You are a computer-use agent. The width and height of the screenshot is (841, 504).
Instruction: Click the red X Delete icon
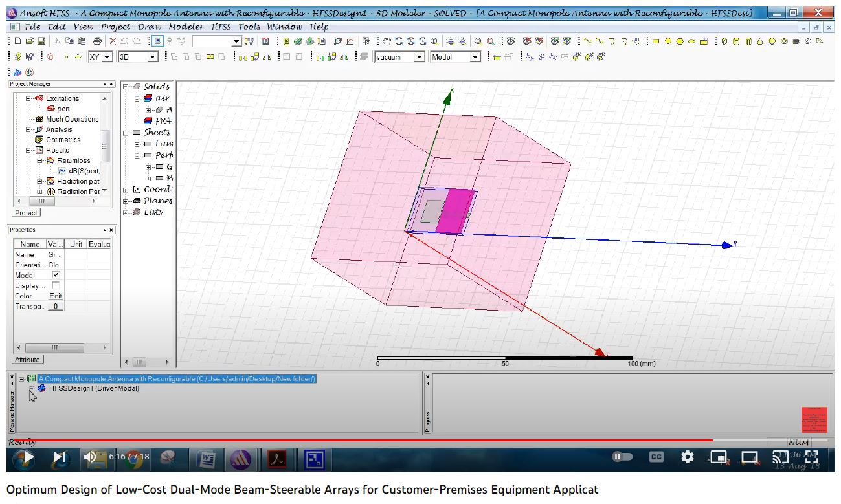point(113,41)
